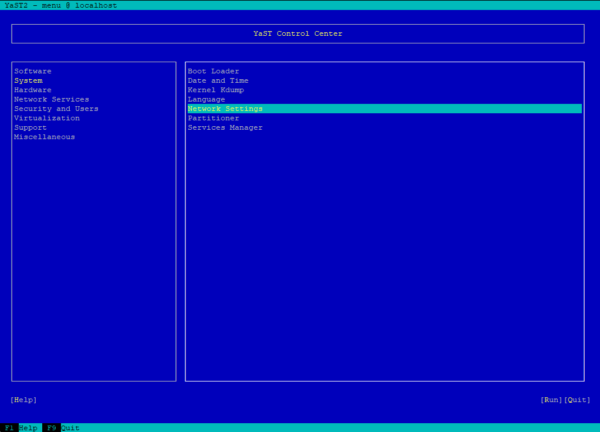This screenshot has height=432, width=600.
Task: Select the System category
Action: [28, 80]
